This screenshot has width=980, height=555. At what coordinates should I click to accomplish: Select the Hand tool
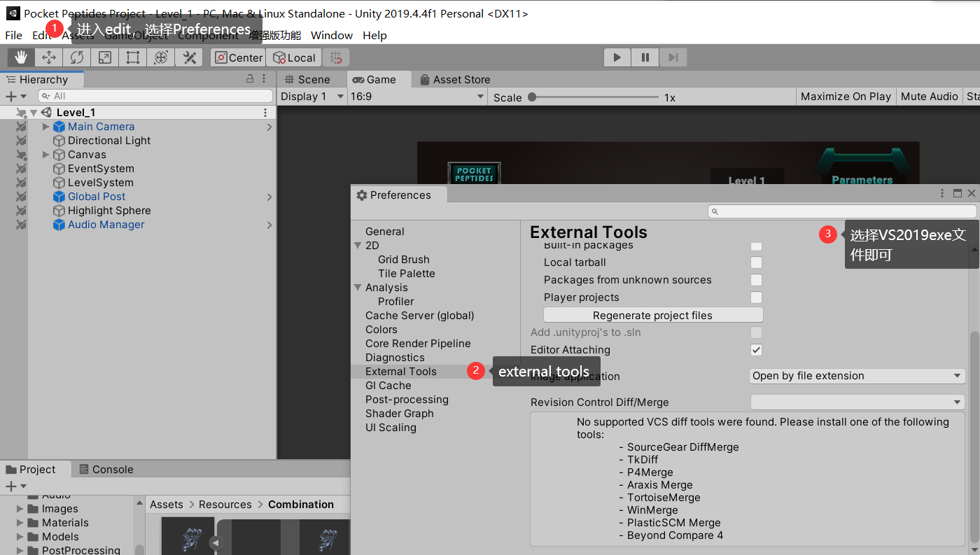[21, 57]
